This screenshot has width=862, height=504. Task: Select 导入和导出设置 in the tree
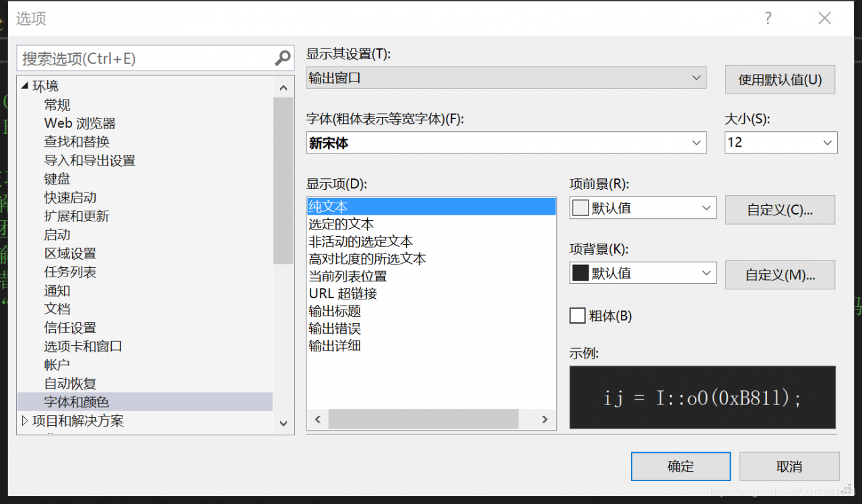point(90,160)
